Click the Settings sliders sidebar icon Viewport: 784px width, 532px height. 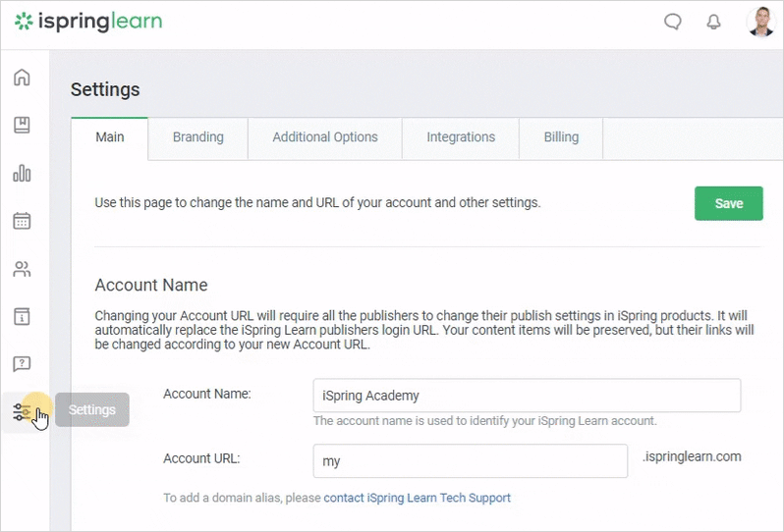[22, 412]
